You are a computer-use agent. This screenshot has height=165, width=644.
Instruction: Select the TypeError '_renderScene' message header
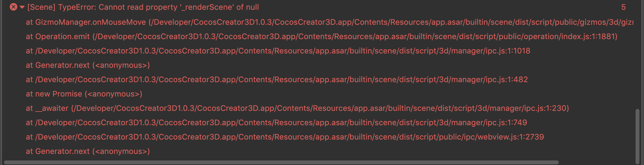143,7
